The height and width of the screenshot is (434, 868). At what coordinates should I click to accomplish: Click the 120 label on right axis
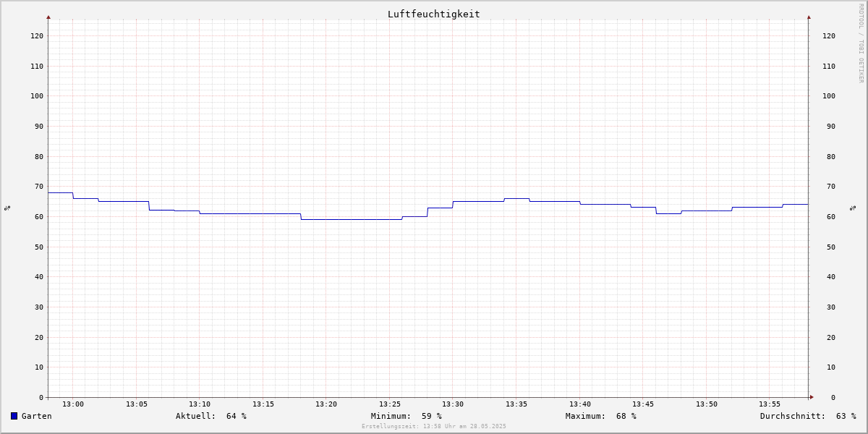(829, 35)
